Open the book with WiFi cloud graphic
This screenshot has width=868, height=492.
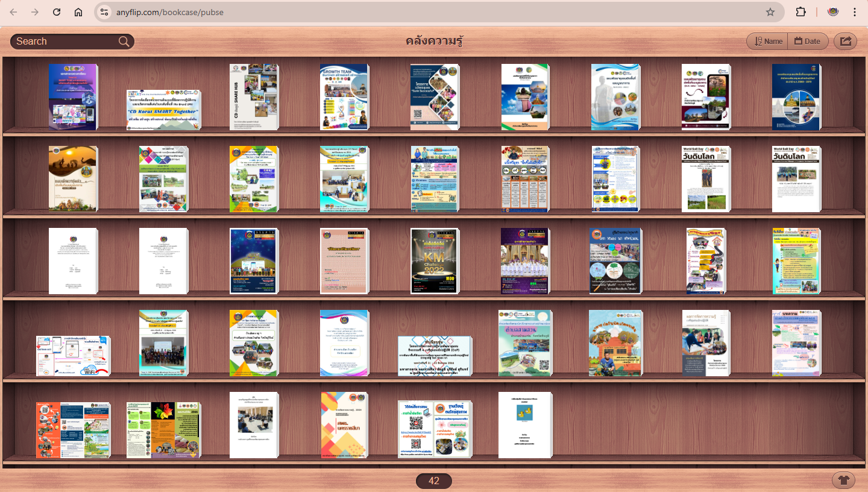(73, 356)
